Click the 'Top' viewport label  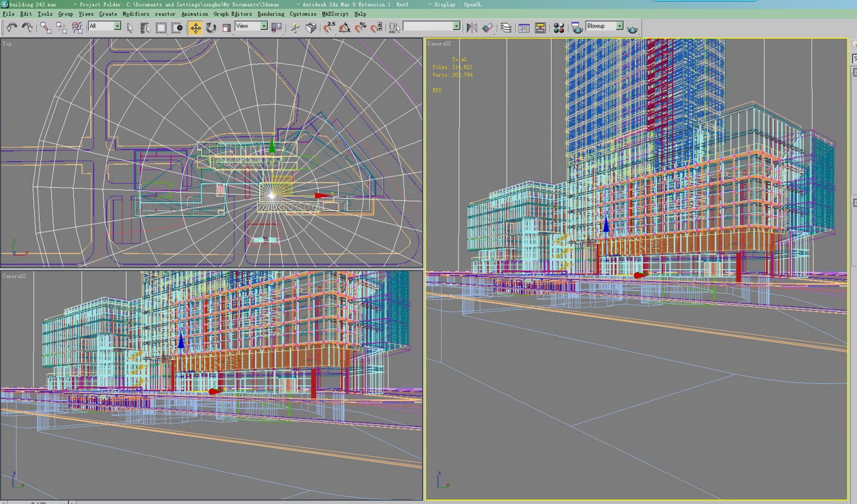[7, 43]
